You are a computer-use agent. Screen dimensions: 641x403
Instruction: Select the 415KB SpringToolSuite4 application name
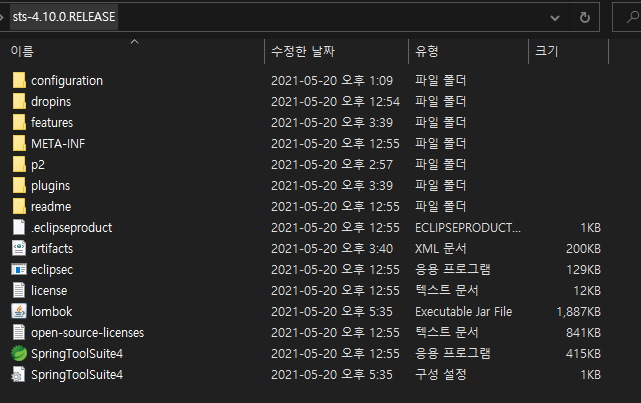tap(77, 354)
